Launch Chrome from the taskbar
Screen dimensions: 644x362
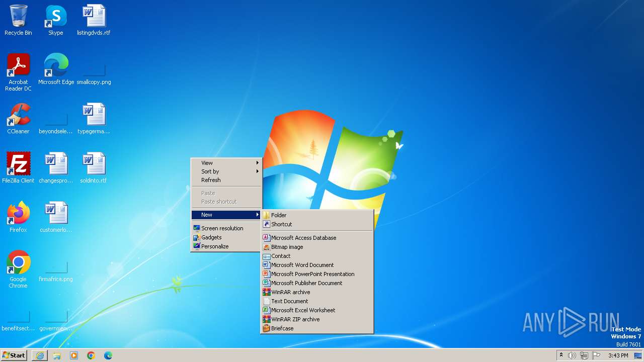point(91,355)
